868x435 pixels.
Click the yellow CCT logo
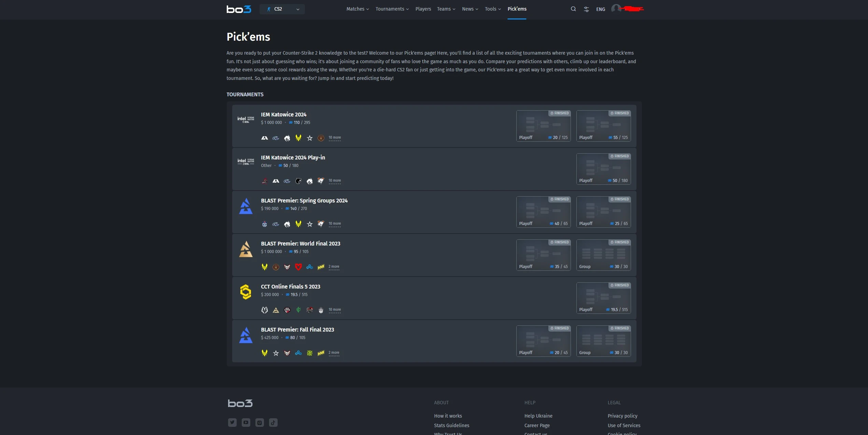[x=246, y=292]
